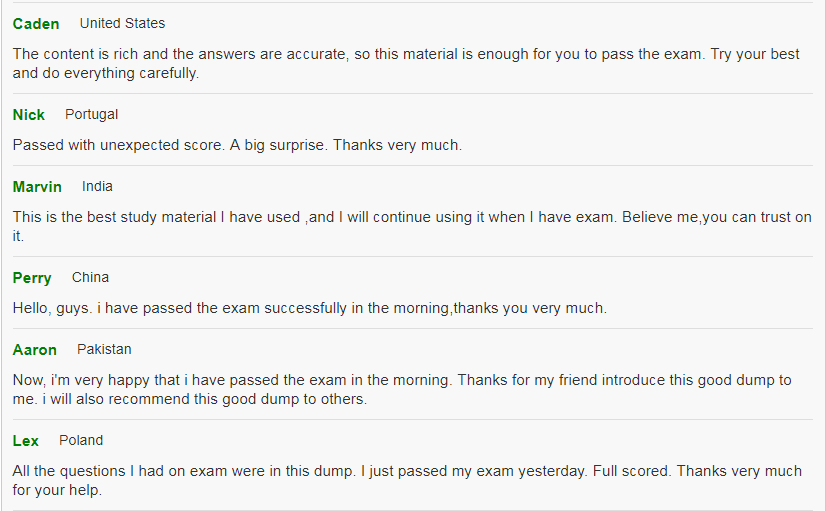The image size is (826, 511).
Task: Click Nick's review about unexpected score
Action: 237,145
